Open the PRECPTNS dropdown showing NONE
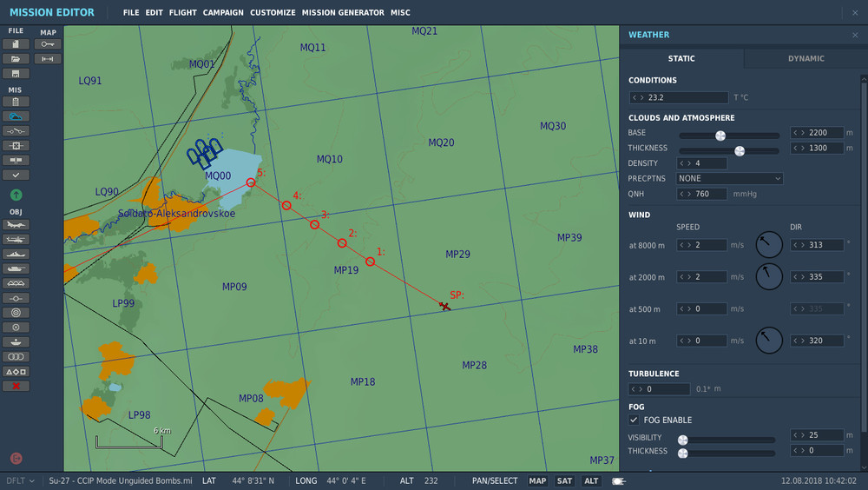The height and width of the screenshot is (490, 868). click(x=730, y=178)
